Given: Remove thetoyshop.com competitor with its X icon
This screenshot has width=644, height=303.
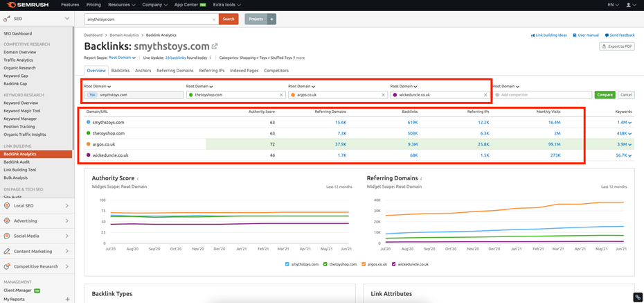Looking at the screenshot, I should pyautogui.click(x=281, y=95).
